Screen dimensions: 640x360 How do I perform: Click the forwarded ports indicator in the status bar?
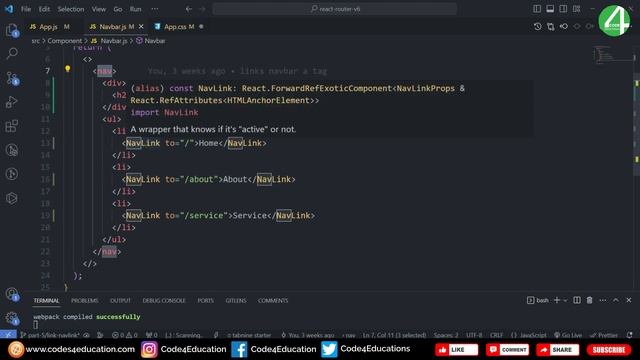point(151,335)
